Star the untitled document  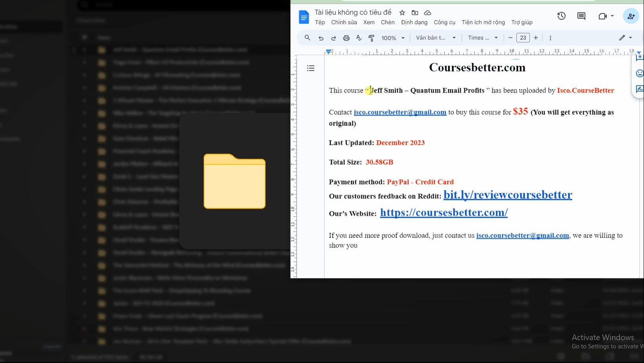(x=402, y=13)
